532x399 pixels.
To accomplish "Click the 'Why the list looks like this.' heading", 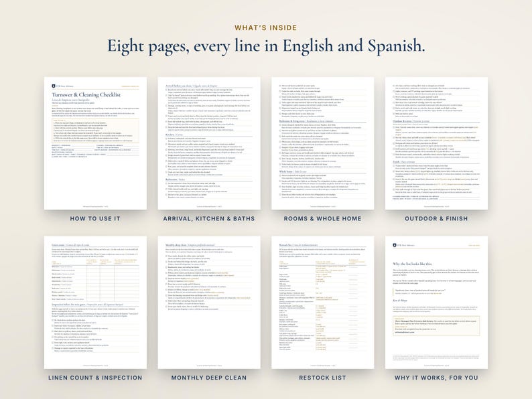I will [x=413, y=264].
